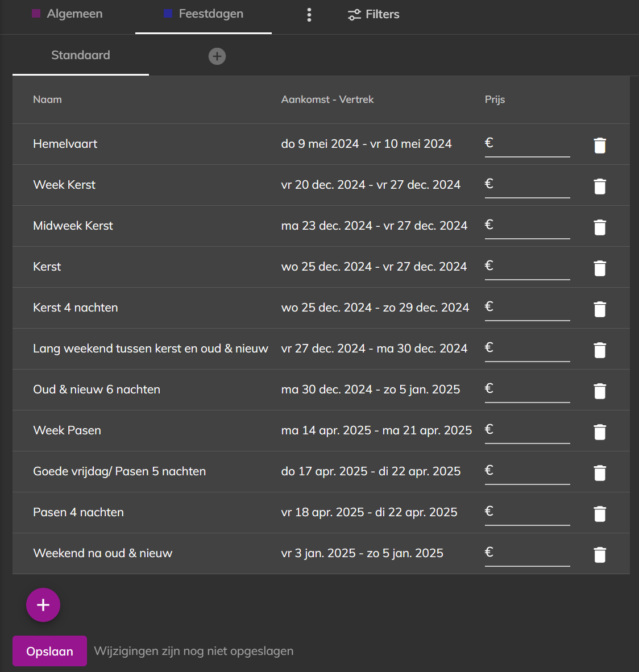The height and width of the screenshot is (672, 639).
Task: Open the Standaard sub-tab
Action: click(x=81, y=55)
